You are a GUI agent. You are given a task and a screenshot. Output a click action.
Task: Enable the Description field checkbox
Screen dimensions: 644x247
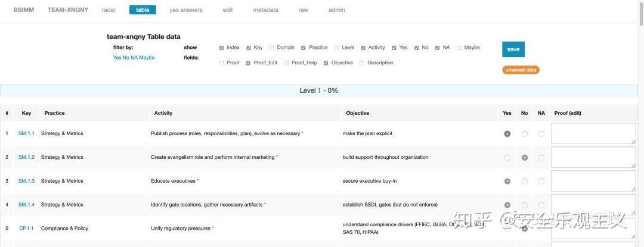tap(362, 63)
